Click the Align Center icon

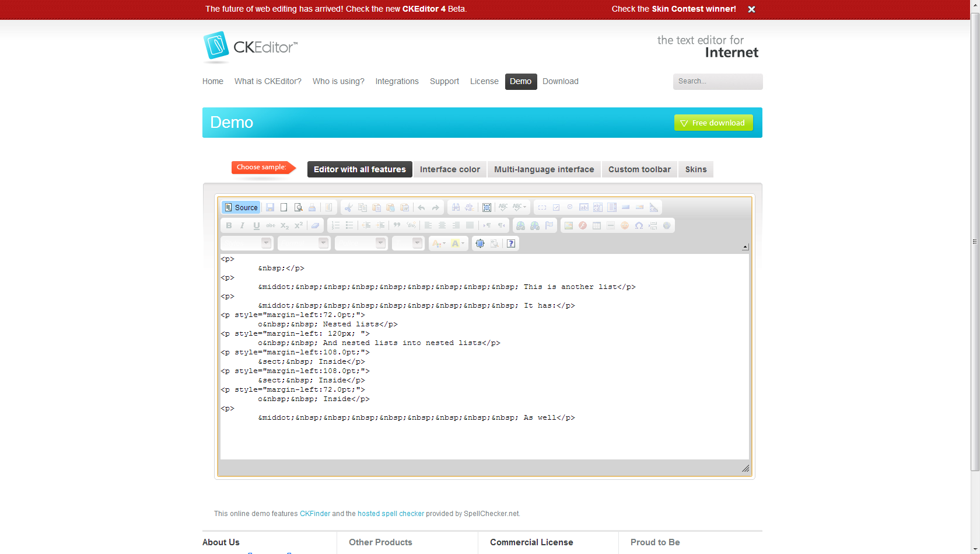[x=442, y=225]
